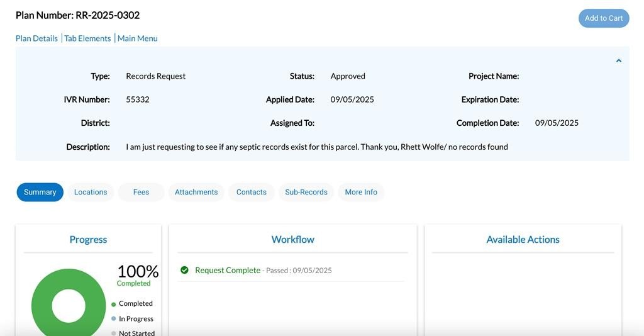The width and height of the screenshot is (644, 336).
Task: Collapse the plan details panel chevron
Action: pyautogui.click(x=619, y=61)
